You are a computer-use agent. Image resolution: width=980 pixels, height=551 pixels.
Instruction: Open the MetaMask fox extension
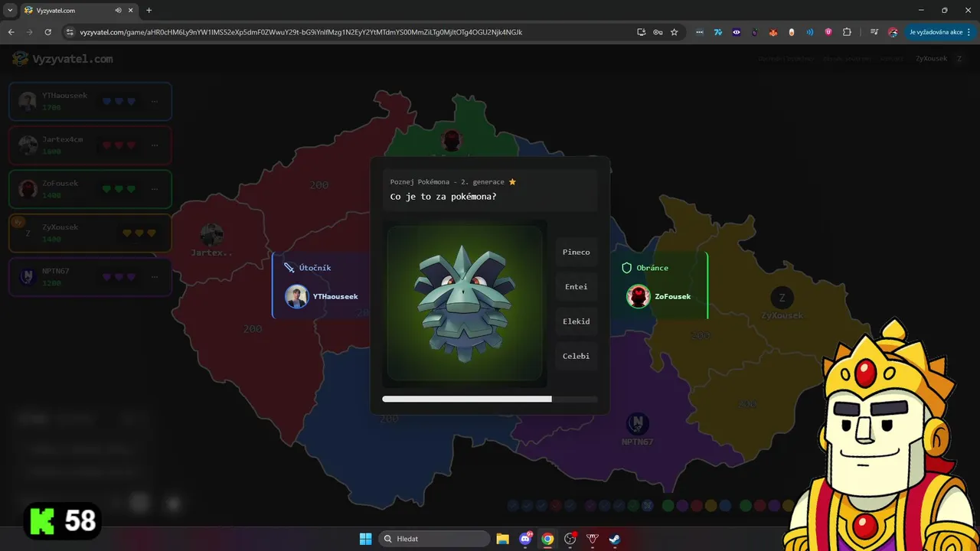pyautogui.click(x=773, y=32)
